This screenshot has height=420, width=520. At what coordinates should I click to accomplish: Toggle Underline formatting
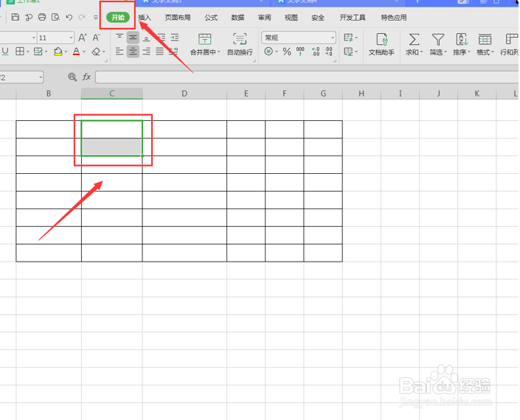(5, 52)
